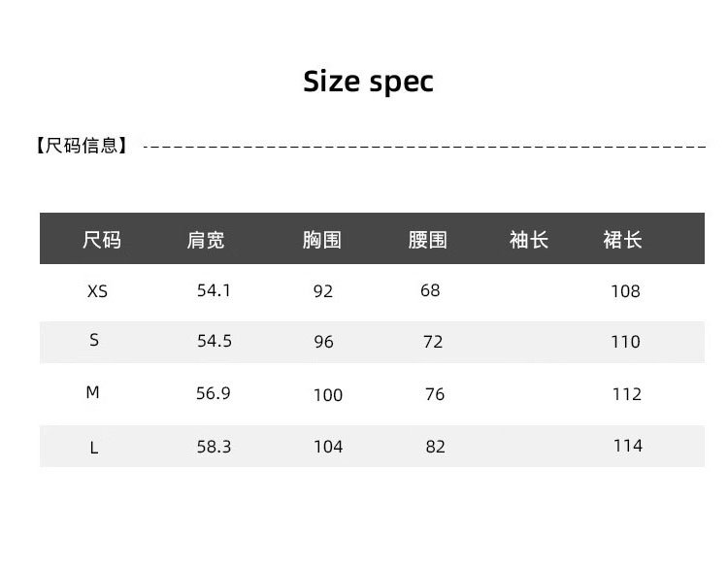Click the M size row label
728x570 pixels.
click(93, 393)
